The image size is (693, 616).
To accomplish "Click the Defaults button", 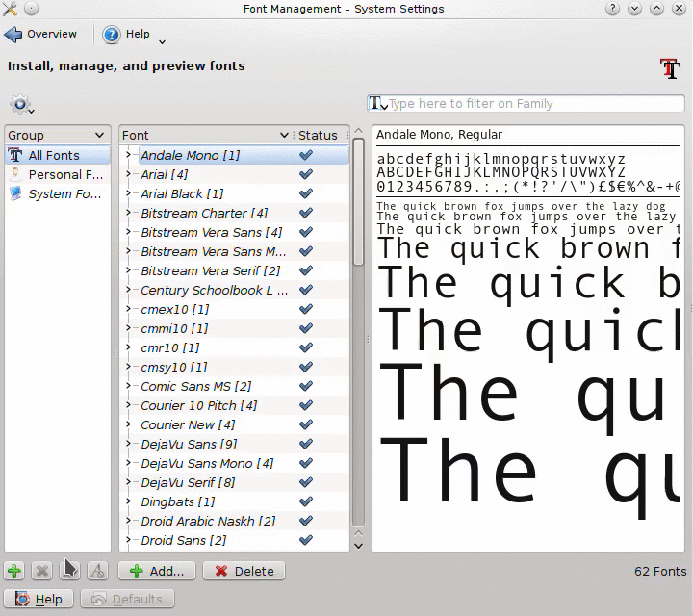I will pos(127,600).
